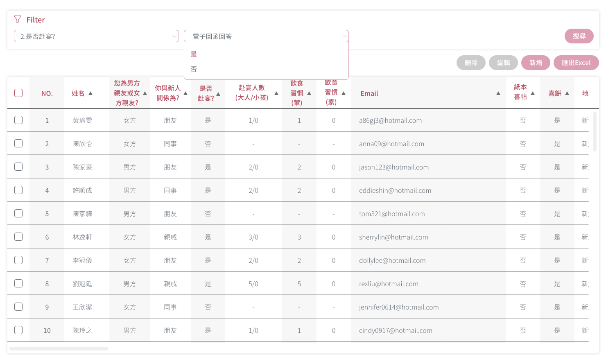Check the row for 黃瑜雯
Viewport: 606px width, 364px height.
18,120
